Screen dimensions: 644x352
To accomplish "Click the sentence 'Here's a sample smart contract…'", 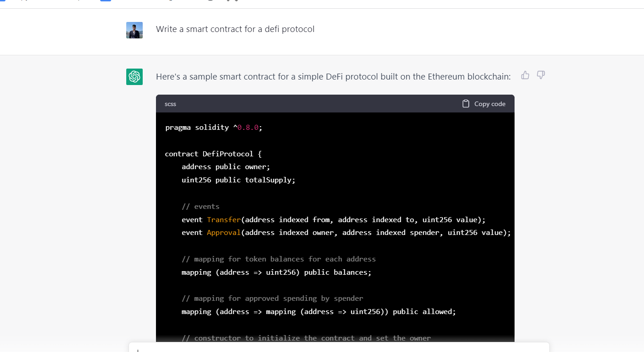I will pos(333,77).
